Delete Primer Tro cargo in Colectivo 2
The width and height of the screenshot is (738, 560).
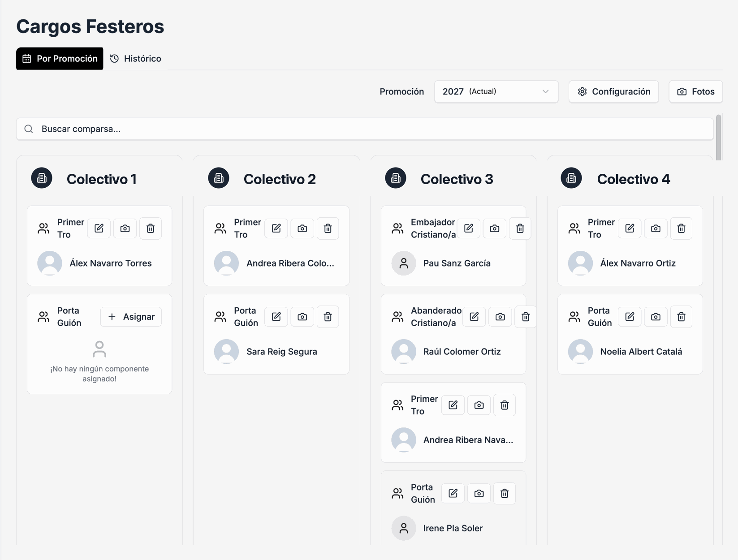(328, 228)
